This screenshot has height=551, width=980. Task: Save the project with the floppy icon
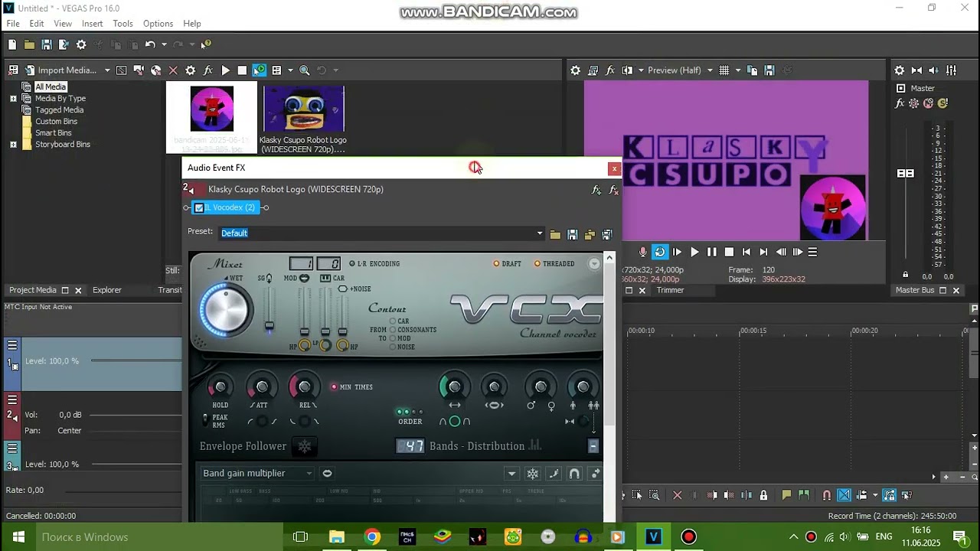pyautogui.click(x=47, y=45)
